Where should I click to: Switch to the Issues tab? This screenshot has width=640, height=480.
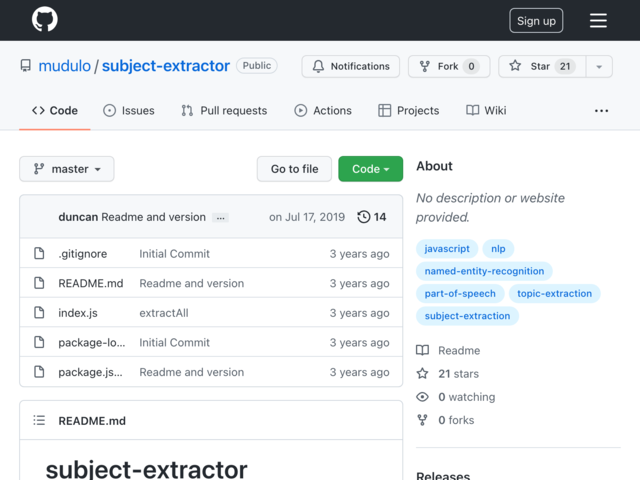point(129,110)
